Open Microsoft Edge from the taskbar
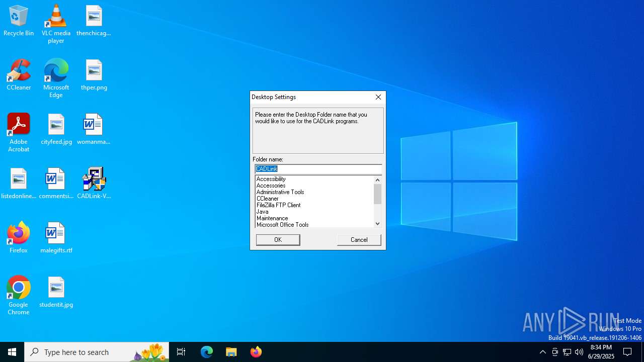Screen dimensions: 644x362 click(x=207, y=352)
